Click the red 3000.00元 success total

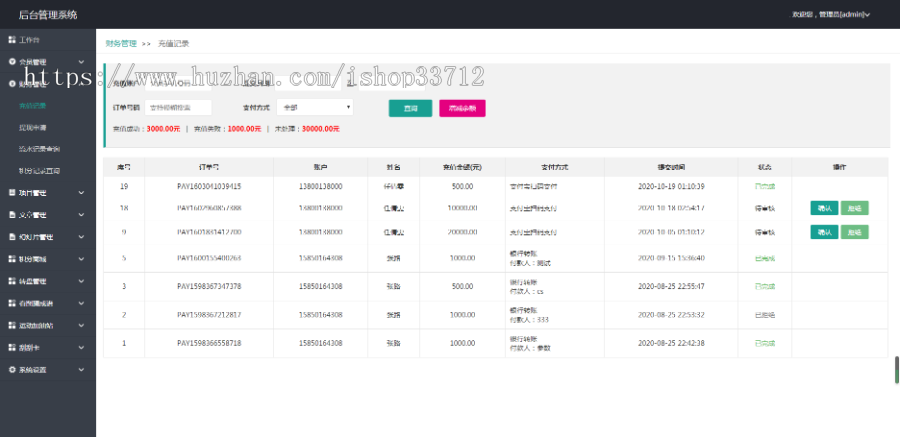(x=163, y=129)
